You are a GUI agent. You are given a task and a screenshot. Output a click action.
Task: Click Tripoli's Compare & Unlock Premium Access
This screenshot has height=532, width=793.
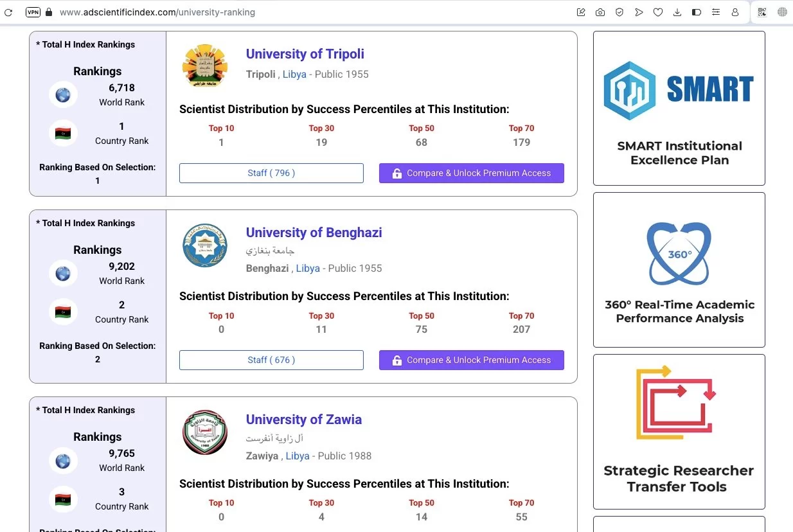(x=471, y=173)
